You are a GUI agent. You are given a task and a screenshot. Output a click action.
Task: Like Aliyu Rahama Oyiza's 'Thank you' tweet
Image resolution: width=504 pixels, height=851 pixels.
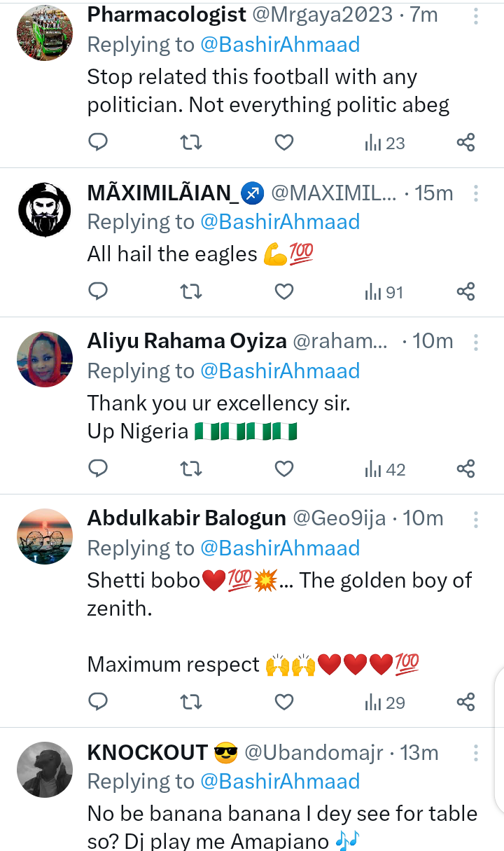pyautogui.click(x=283, y=469)
